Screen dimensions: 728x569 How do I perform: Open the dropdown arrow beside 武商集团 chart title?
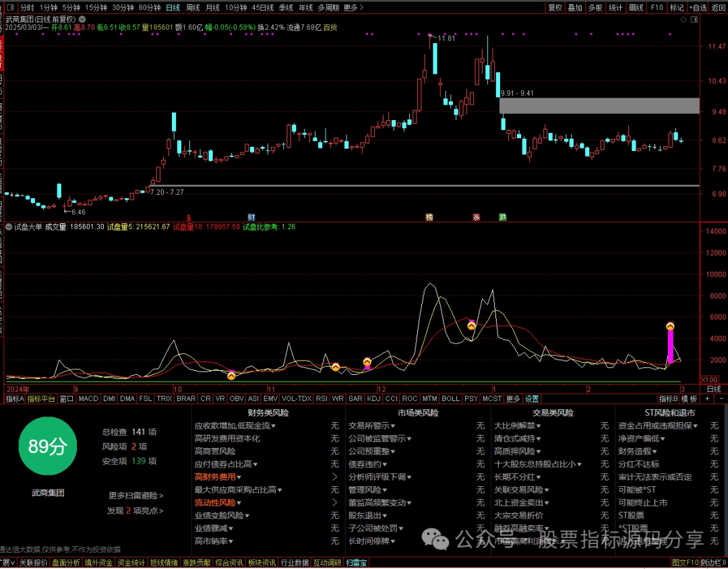click(82, 20)
